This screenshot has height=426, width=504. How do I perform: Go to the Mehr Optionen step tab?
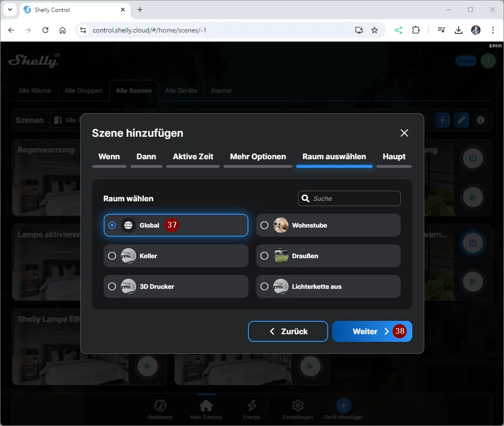(x=257, y=157)
